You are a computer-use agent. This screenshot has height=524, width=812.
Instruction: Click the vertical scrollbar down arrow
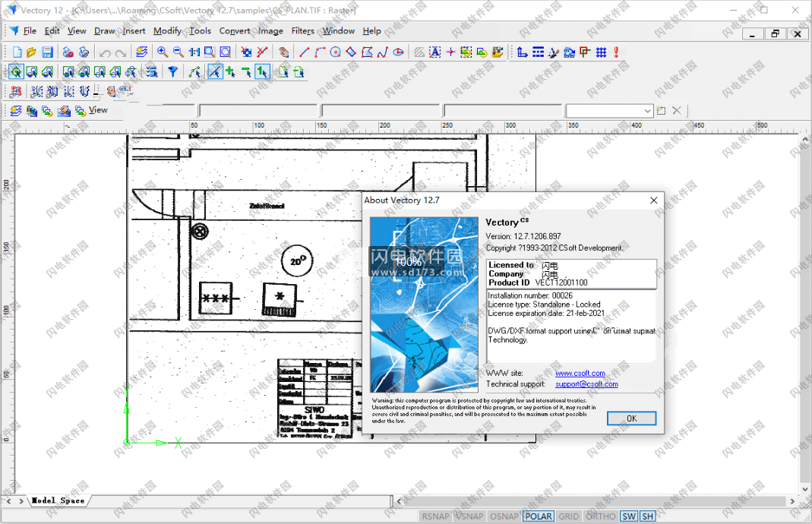coord(805,489)
